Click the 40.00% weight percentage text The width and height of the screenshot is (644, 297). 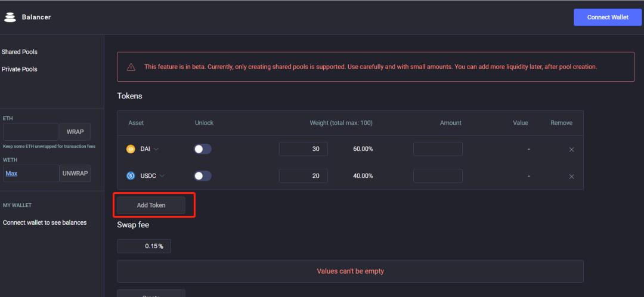pyautogui.click(x=363, y=176)
